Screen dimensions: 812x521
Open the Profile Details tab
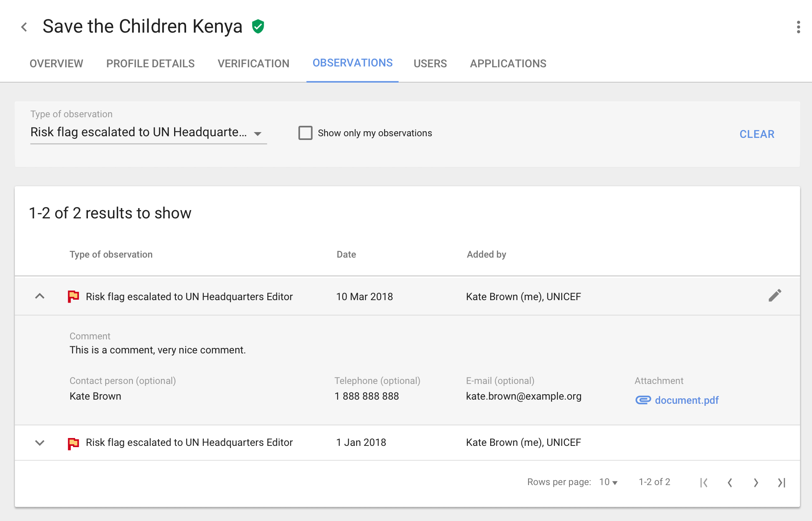tap(150, 64)
